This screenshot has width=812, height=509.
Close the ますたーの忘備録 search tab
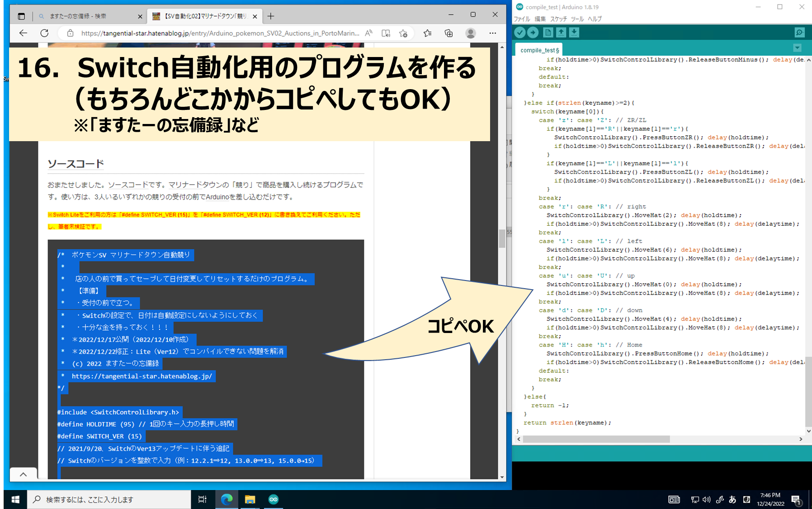140,16
